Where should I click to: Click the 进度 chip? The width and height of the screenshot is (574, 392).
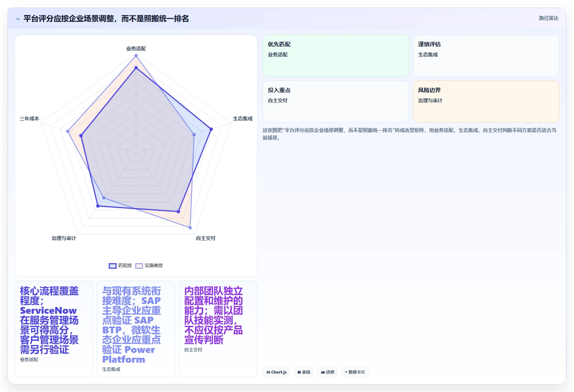327,372
